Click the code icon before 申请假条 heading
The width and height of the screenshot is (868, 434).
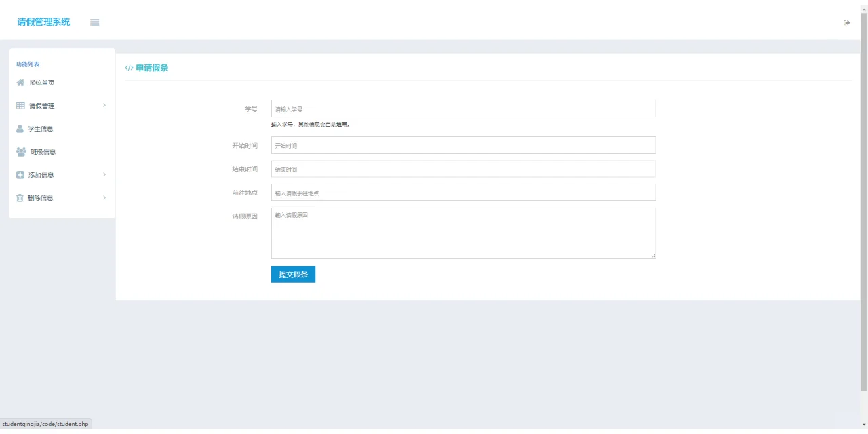point(129,68)
